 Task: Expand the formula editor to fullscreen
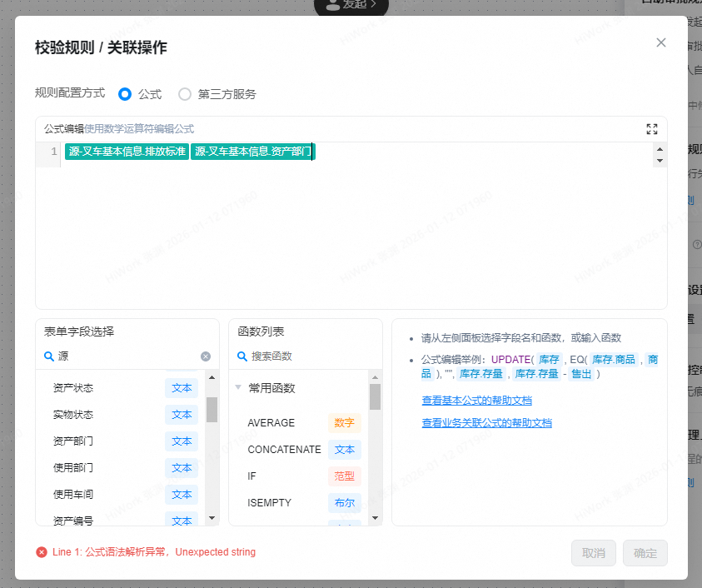point(652,129)
